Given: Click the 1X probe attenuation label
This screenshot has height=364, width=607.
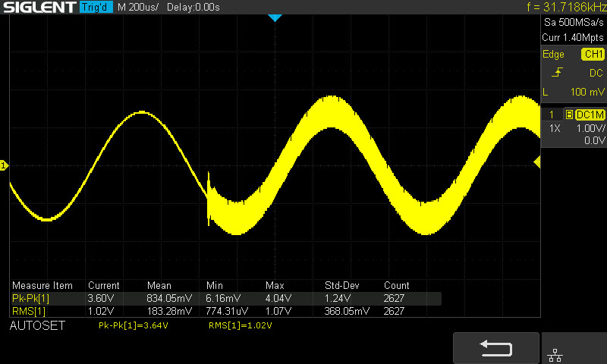Looking at the screenshot, I should pos(555,128).
